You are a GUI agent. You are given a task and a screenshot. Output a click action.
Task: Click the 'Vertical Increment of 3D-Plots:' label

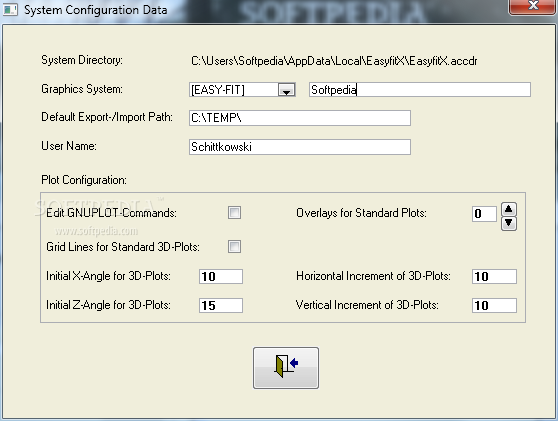(367, 305)
